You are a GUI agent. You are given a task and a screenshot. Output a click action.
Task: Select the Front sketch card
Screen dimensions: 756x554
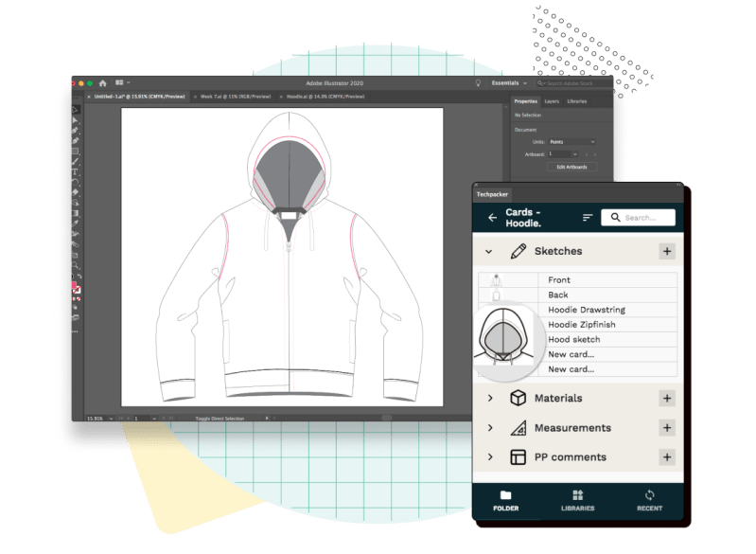tap(577, 280)
